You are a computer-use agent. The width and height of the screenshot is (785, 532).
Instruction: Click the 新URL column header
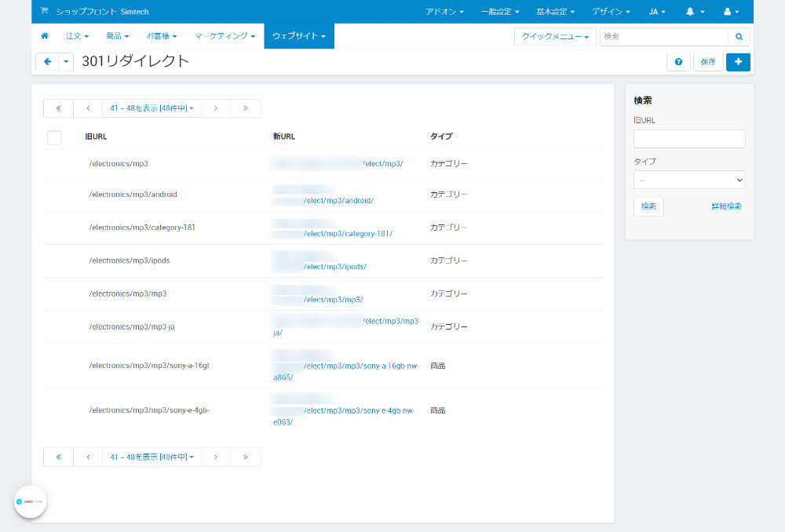pos(284,136)
